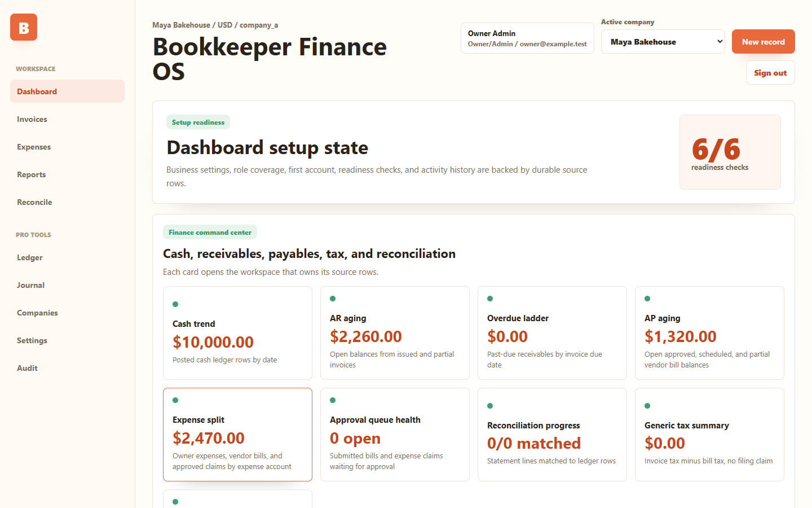Click the 'Bookkeeper Finance OS' heading

270,59
